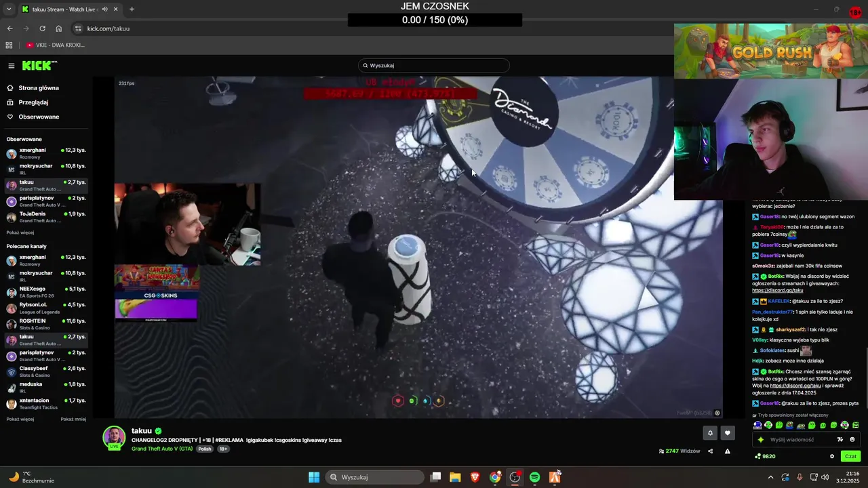This screenshot has width=868, height=488.
Task: Click sharkyszef2 username in chat
Action: pos(791,329)
